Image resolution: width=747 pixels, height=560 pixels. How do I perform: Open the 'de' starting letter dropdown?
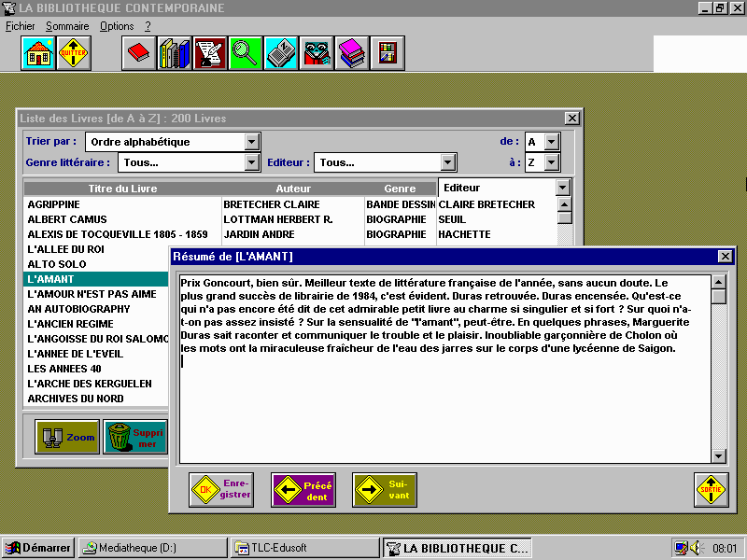[x=551, y=142]
